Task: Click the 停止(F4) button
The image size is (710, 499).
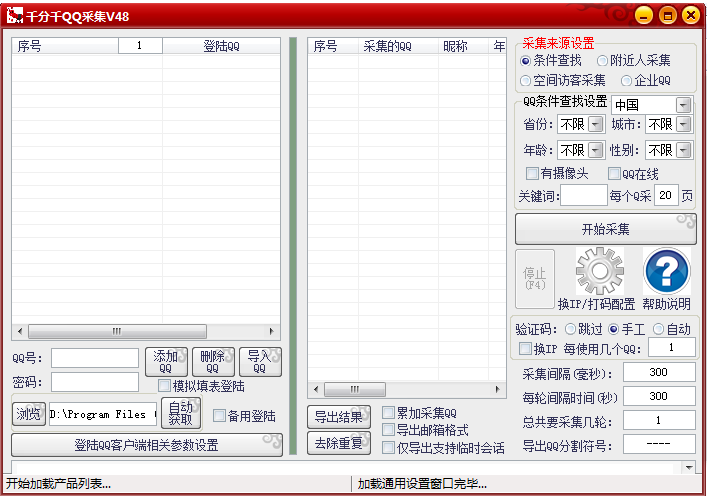Action: pos(535,278)
